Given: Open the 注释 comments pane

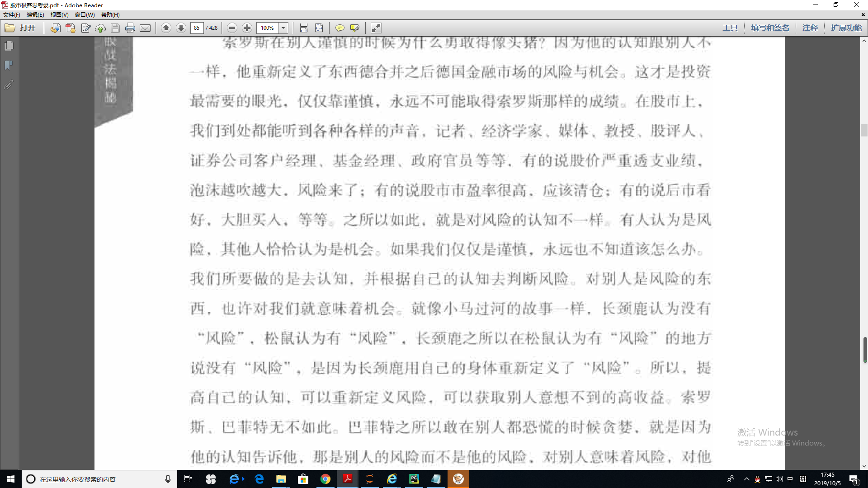Looking at the screenshot, I should [x=810, y=28].
